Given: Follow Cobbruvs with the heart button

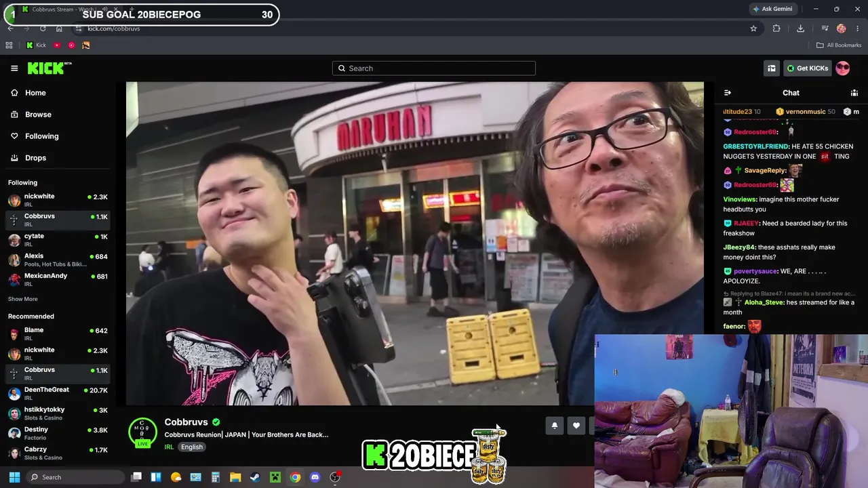Looking at the screenshot, I should (x=576, y=426).
